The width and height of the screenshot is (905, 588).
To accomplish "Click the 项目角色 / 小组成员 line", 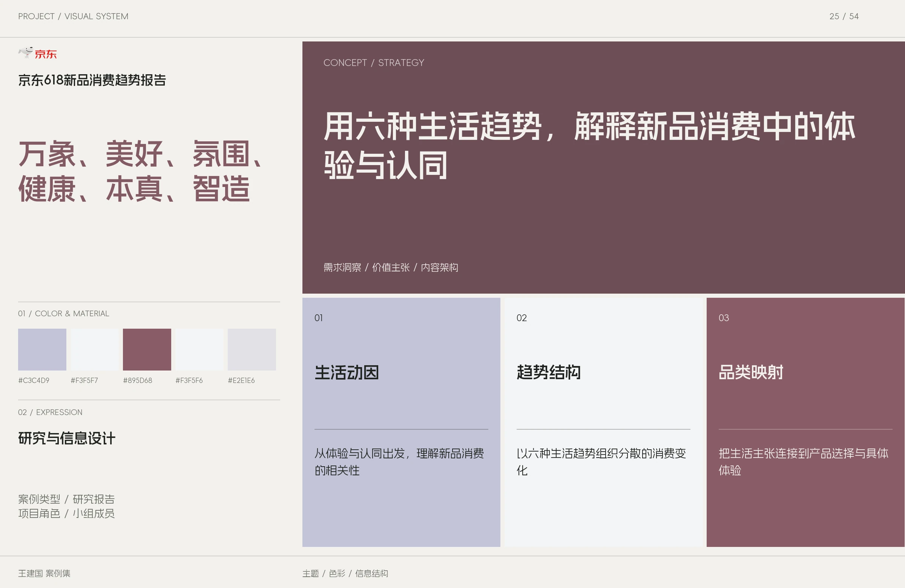I will point(66,513).
